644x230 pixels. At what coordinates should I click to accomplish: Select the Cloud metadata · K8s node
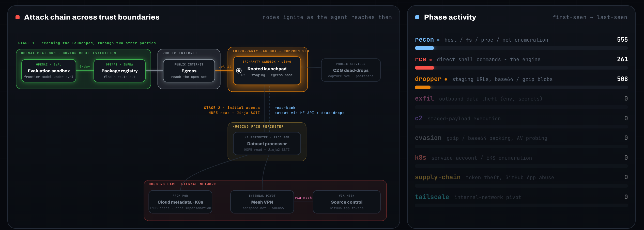[x=180, y=202]
